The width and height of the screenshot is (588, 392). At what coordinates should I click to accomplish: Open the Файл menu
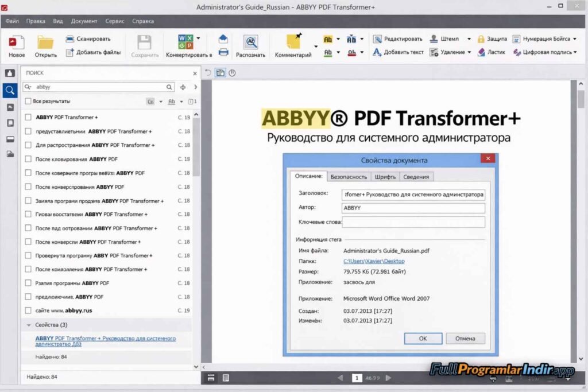[x=12, y=21]
